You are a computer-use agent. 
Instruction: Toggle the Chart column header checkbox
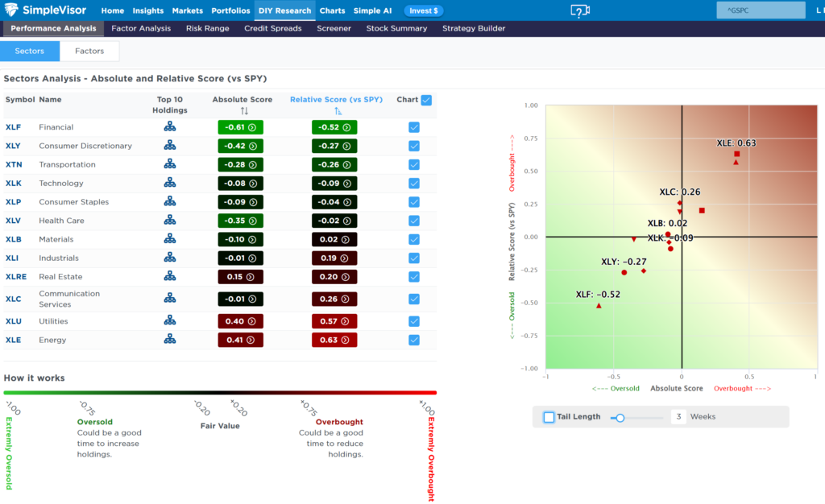click(x=426, y=101)
